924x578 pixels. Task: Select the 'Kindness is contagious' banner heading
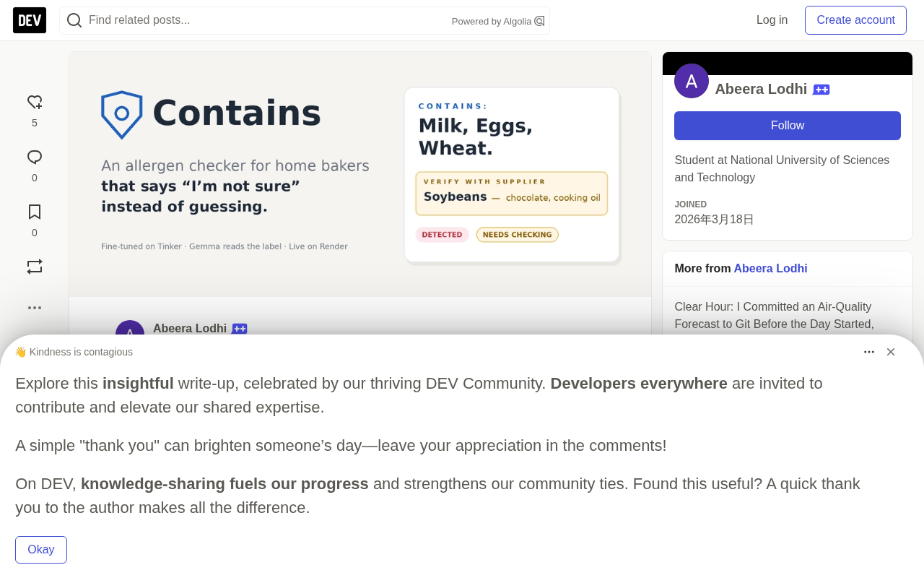point(74,352)
